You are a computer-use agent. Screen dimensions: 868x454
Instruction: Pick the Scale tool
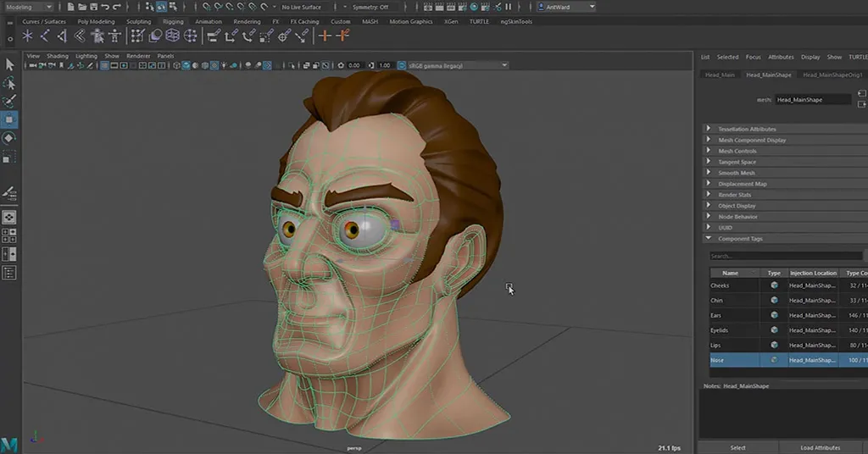click(x=8, y=157)
